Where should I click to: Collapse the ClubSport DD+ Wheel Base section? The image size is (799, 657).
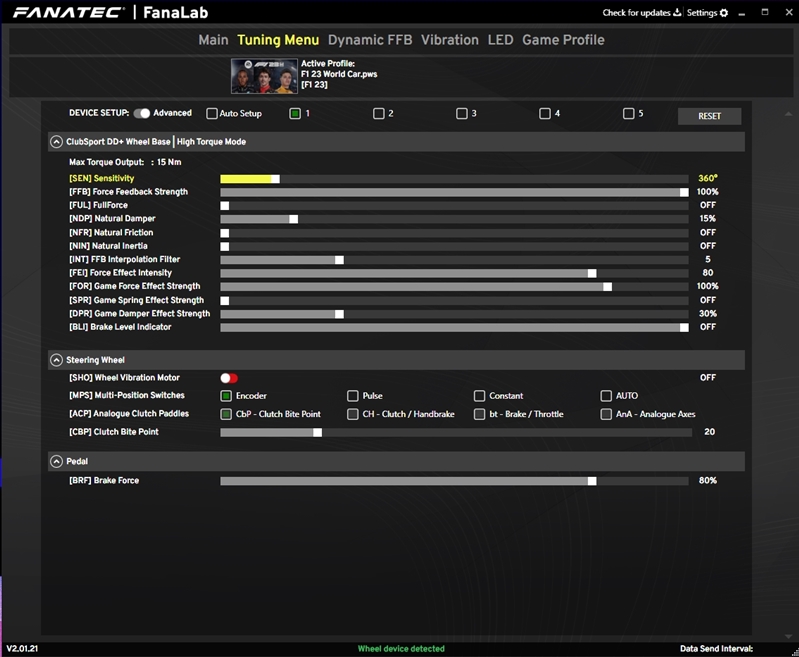56,142
